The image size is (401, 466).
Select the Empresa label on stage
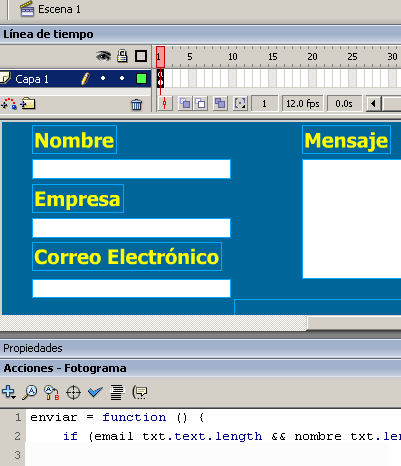pyautogui.click(x=78, y=199)
